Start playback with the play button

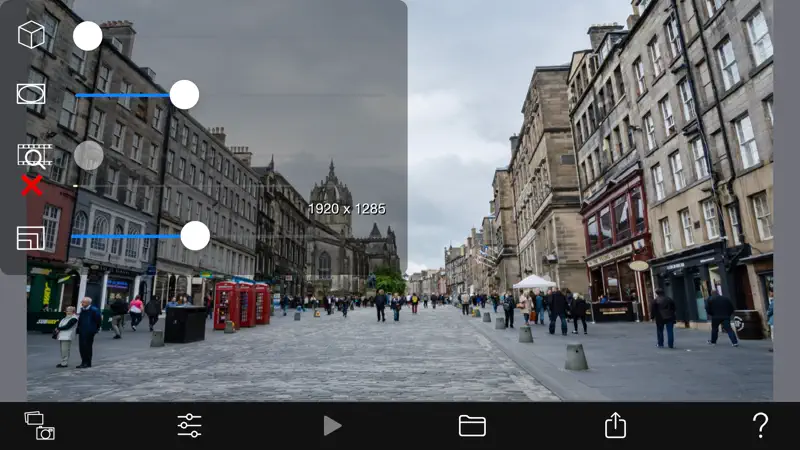tap(332, 426)
